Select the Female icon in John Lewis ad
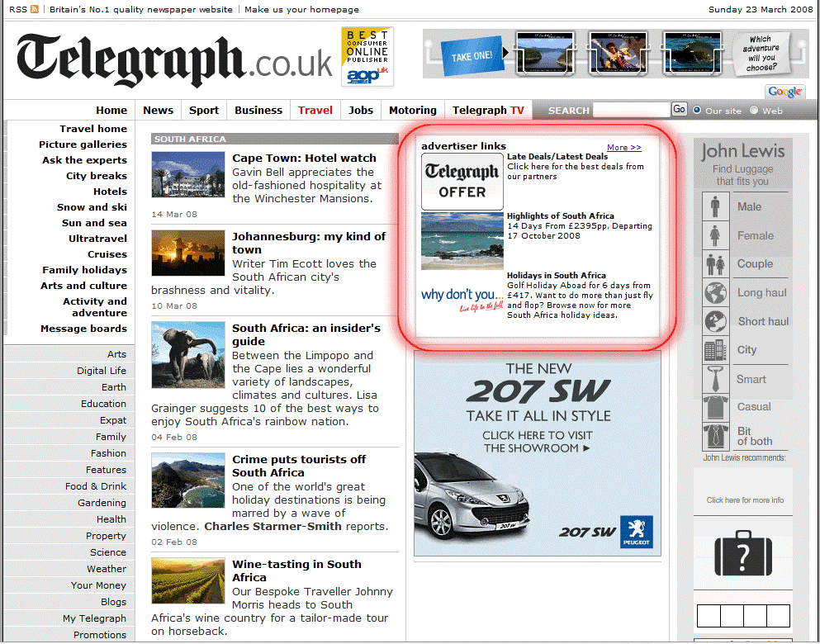The image size is (820, 644). click(715, 235)
